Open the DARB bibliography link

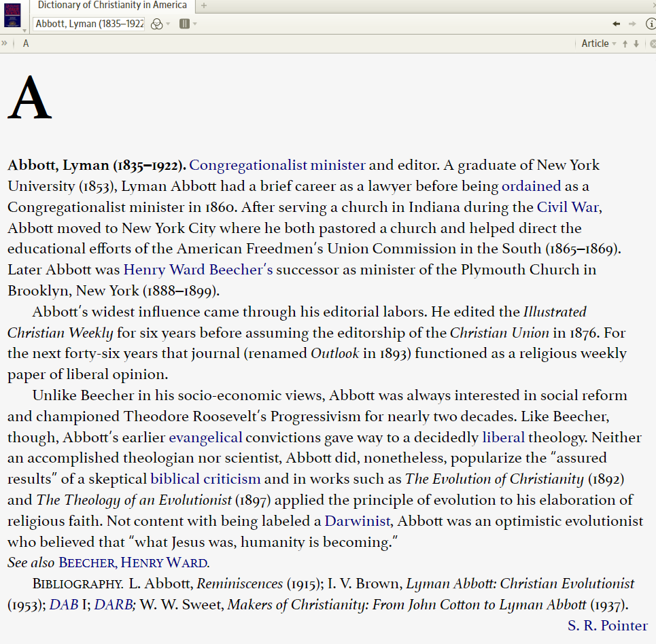[114, 605]
